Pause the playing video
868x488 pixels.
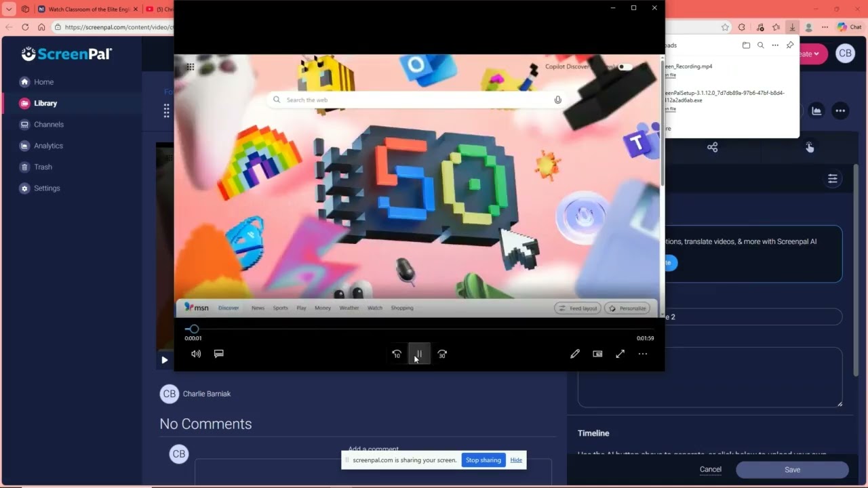tap(419, 354)
